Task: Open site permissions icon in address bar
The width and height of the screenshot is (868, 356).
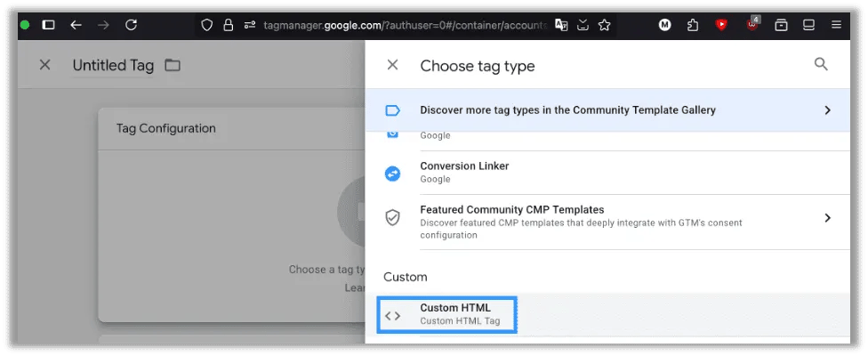Action: click(250, 25)
